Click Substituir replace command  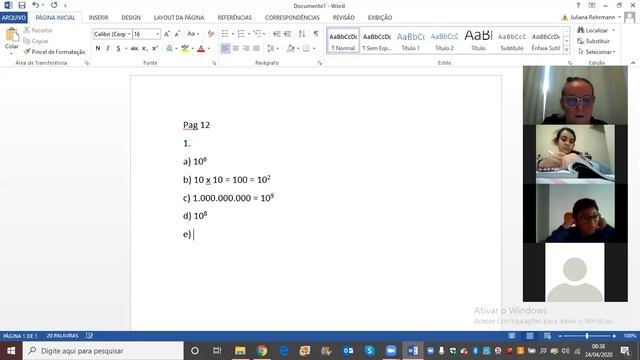[x=594, y=41]
